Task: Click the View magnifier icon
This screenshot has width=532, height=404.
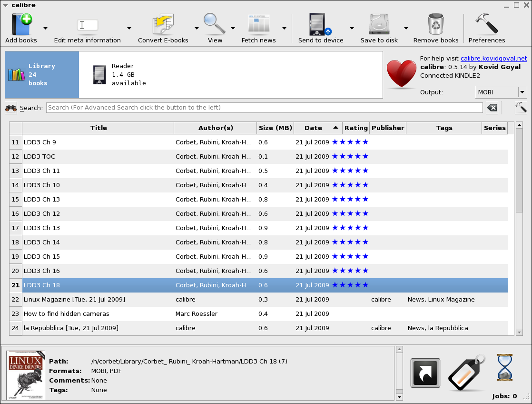Action: click(x=215, y=24)
